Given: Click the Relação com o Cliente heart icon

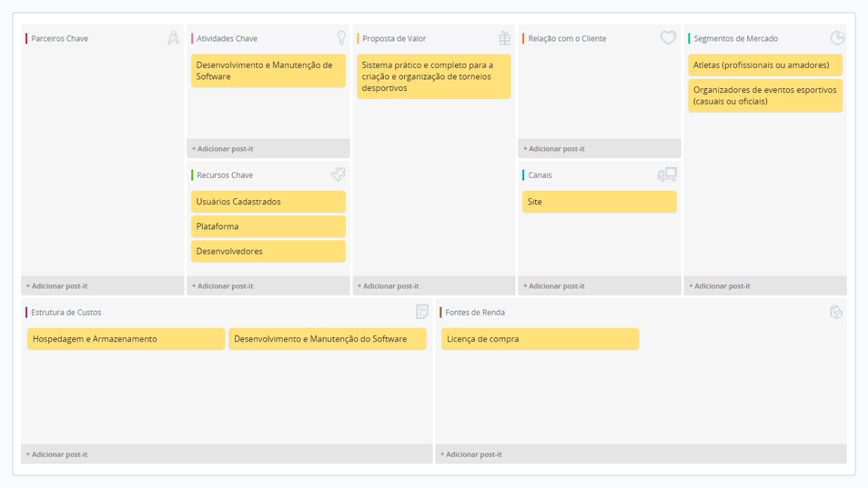Looking at the screenshot, I should click(x=668, y=39).
